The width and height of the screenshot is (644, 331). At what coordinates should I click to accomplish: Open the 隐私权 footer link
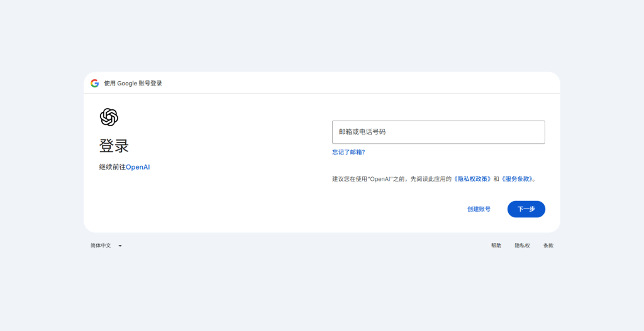coord(522,246)
